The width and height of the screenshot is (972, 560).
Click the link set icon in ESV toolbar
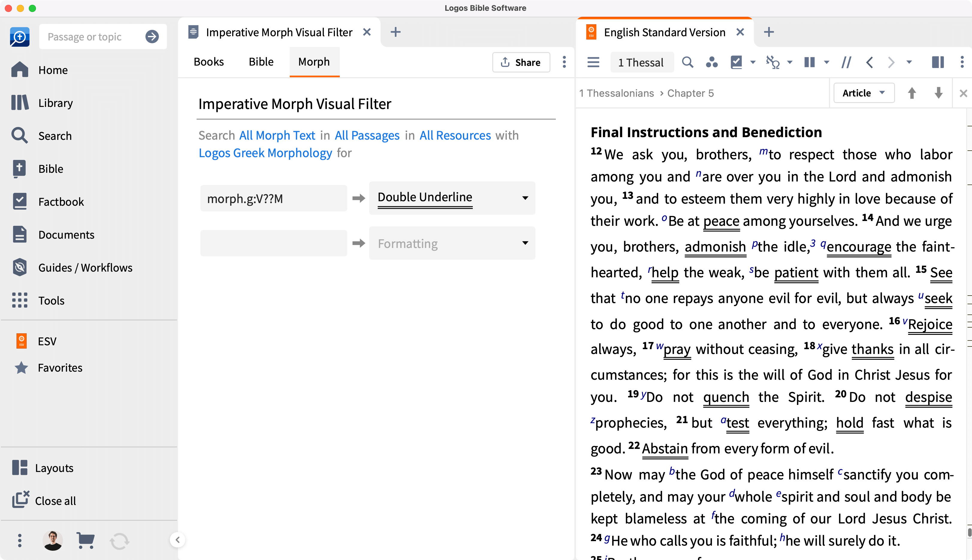pyautogui.click(x=772, y=62)
